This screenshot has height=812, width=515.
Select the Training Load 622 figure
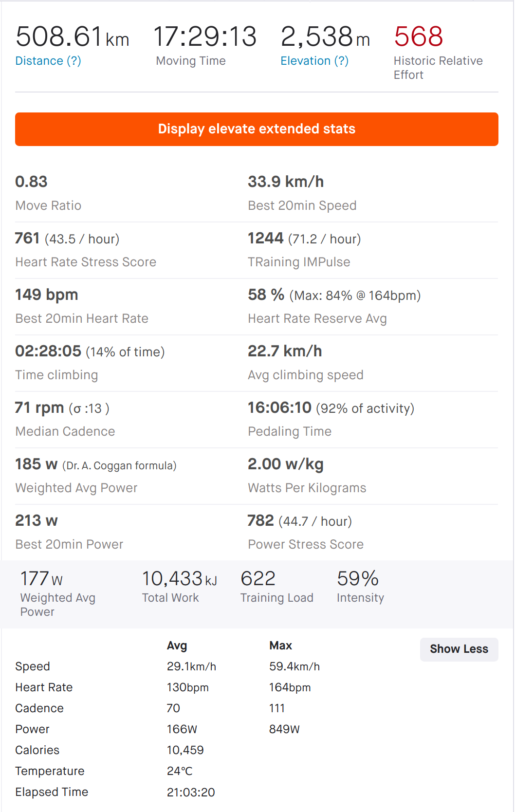pyautogui.click(x=258, y=579)
